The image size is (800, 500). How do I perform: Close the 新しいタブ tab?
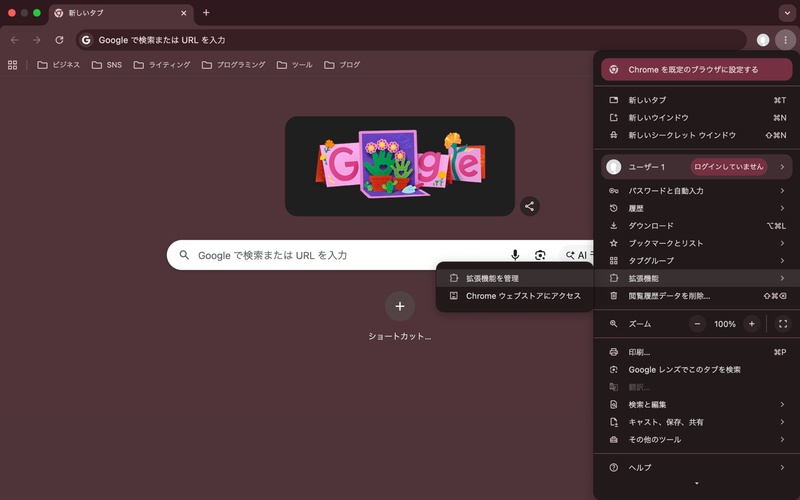pos(184,13)
